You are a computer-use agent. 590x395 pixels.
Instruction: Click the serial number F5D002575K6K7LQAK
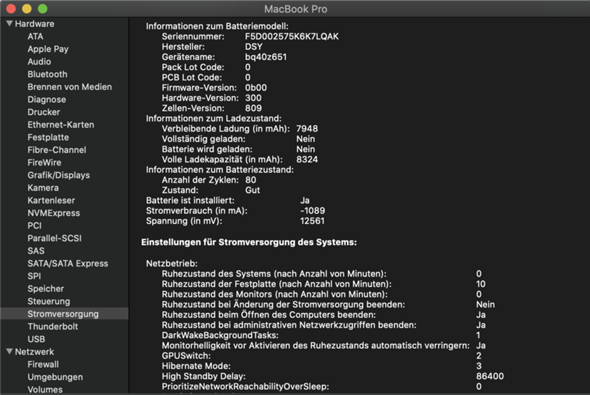[x=292, y=36]
